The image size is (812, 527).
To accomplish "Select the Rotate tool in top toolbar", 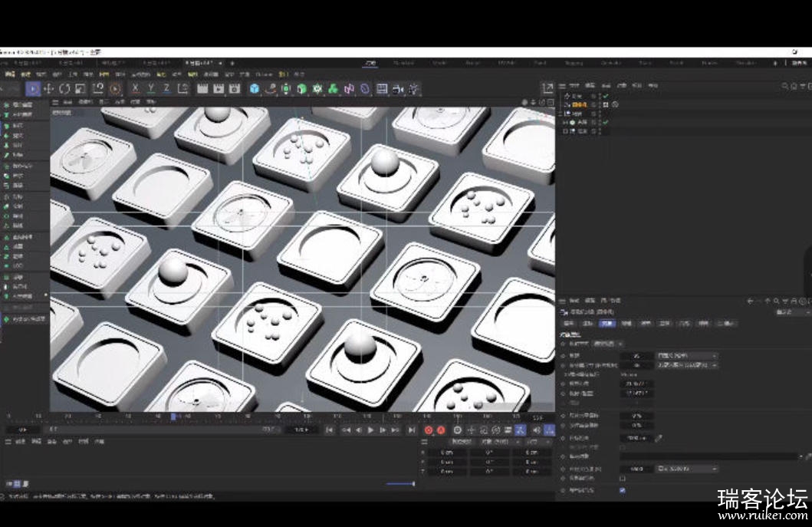I will (x=64, y=89).
